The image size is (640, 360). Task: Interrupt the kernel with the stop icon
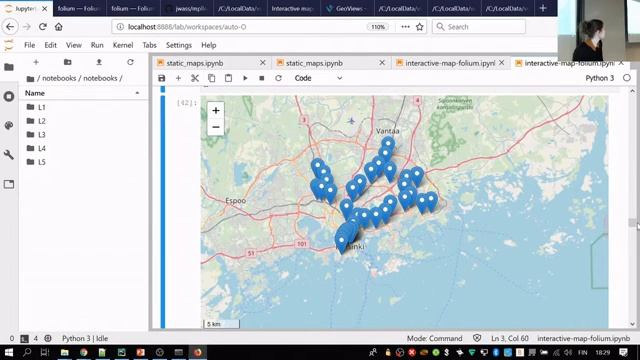(262, 78)
